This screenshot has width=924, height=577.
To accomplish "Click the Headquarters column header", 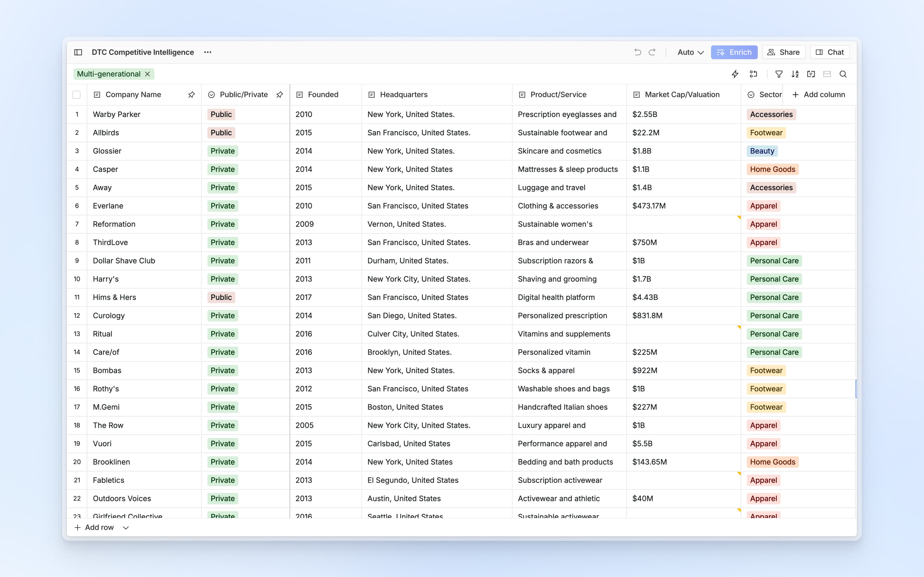I will click(x=403, y=95).
